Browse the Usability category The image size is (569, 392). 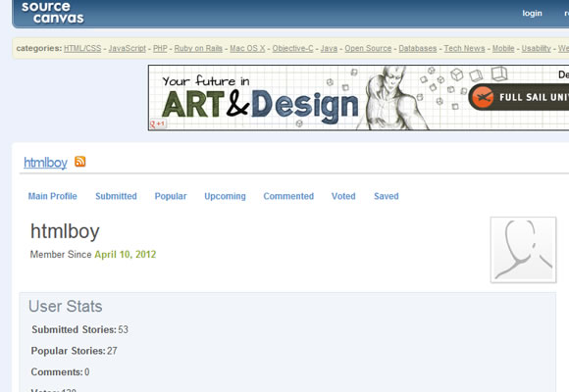(536, 48)
